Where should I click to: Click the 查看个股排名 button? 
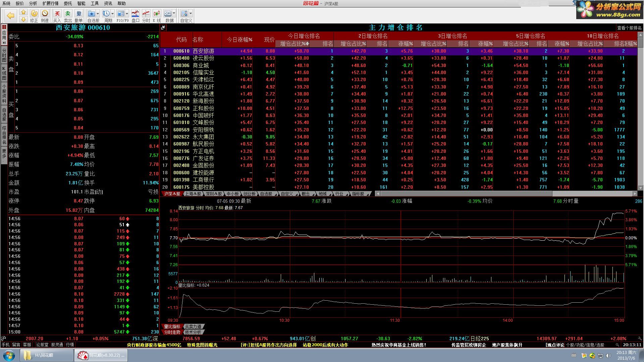pyautogui.click(x=629, y=28)
